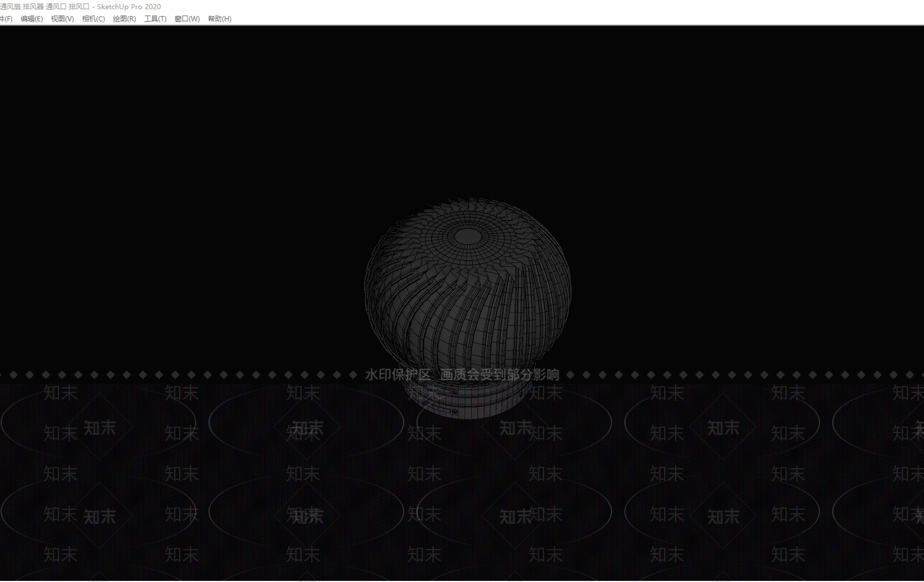
Task: Open the 绘图(R) menu
Action: 125,19
